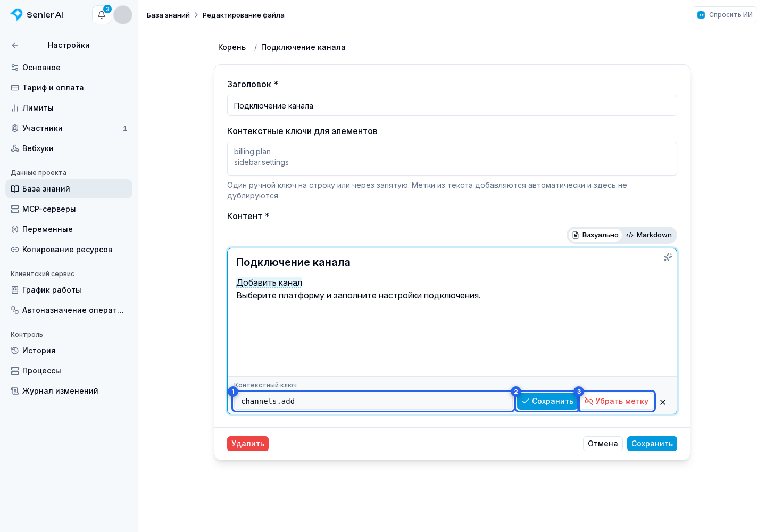Screen dimensions: 766x532
Task: Open График работы settings
Action: (69, 290)
